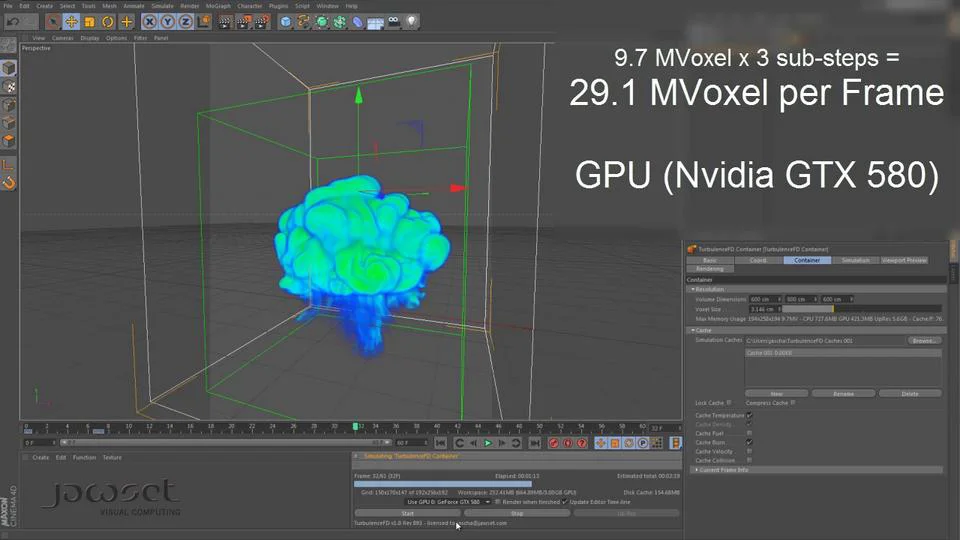Click the green Play Forwards button

(x=487, y=443)
